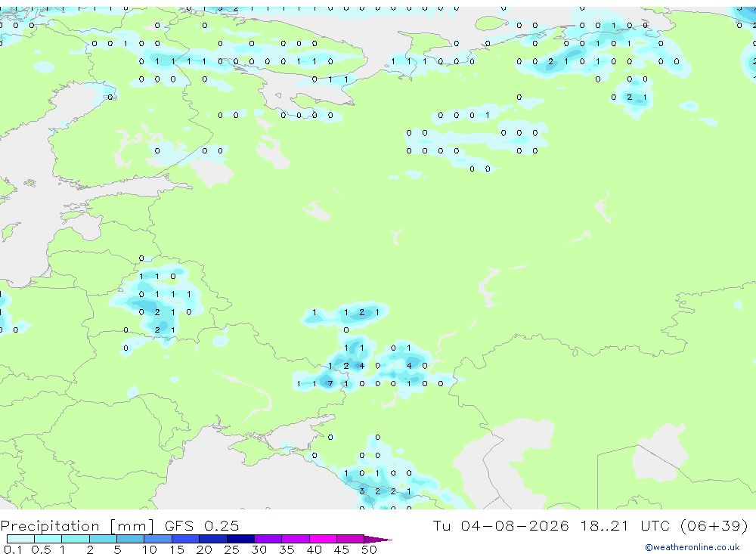Click the '50' legend scale label
Image resolution: width=756 pixels, height=554 pixels.
pyautogui.click(x=369, y=549)
